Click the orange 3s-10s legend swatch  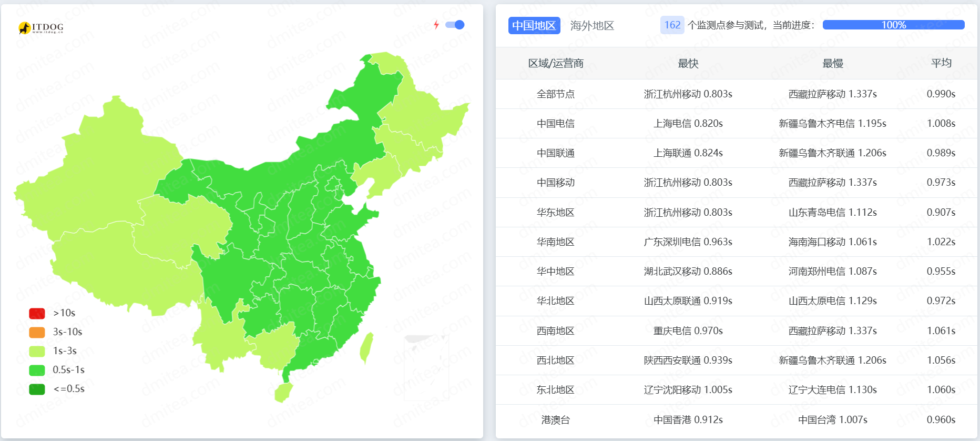[x=37, y=332]
